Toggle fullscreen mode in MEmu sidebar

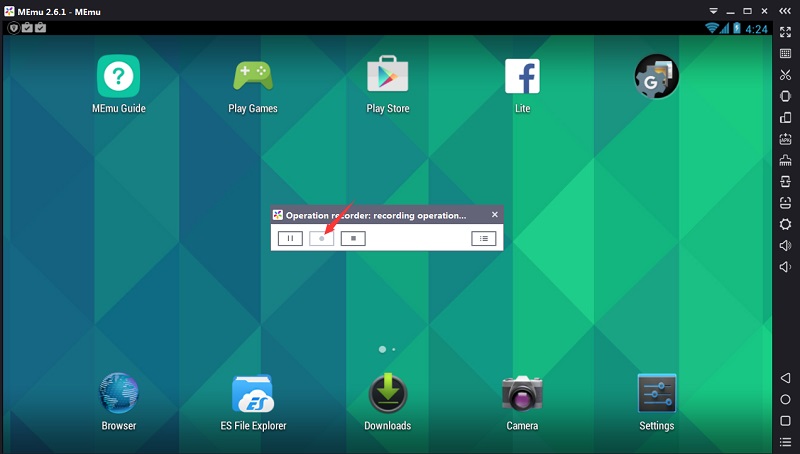(785, 32)
